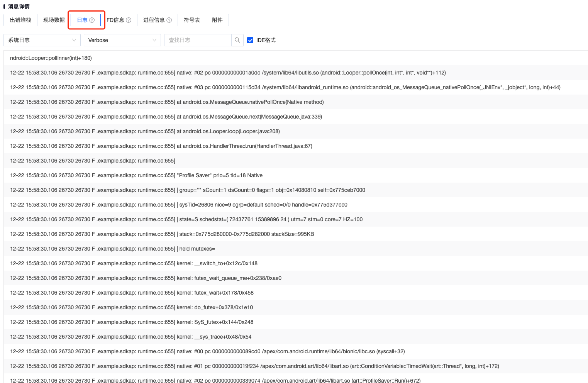Focus the 查找日志 search input field
The width and height of the screenshot is (588, 383).
[198, 40]
